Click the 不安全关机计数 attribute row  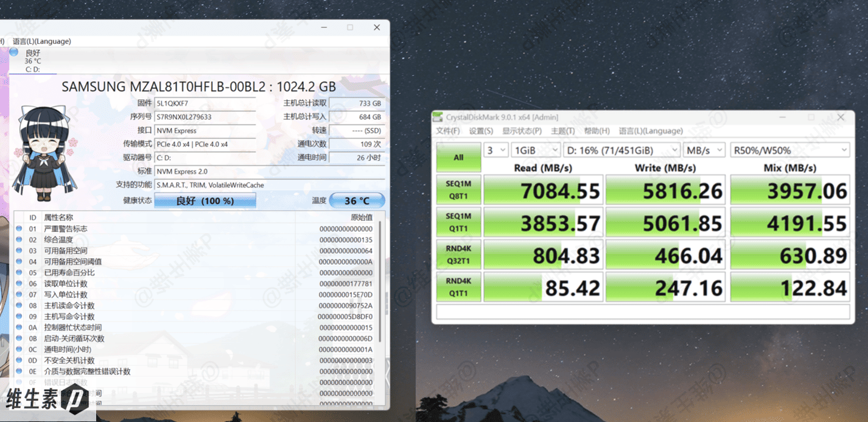[x=195, y=360]
